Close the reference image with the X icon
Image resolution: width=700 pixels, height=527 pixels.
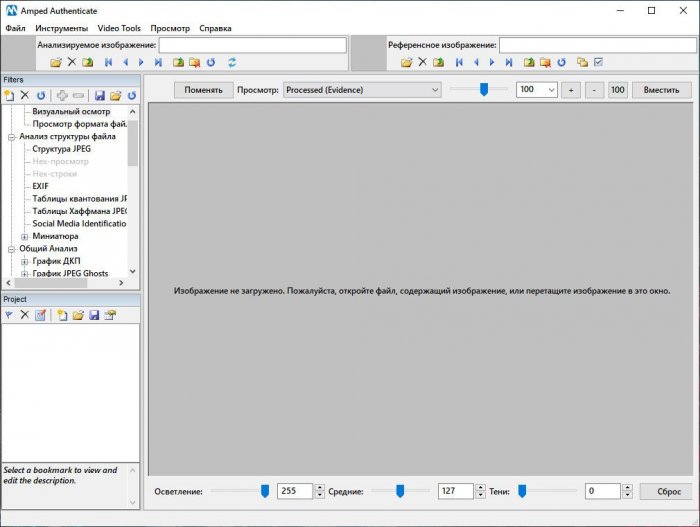pos(422,62)
